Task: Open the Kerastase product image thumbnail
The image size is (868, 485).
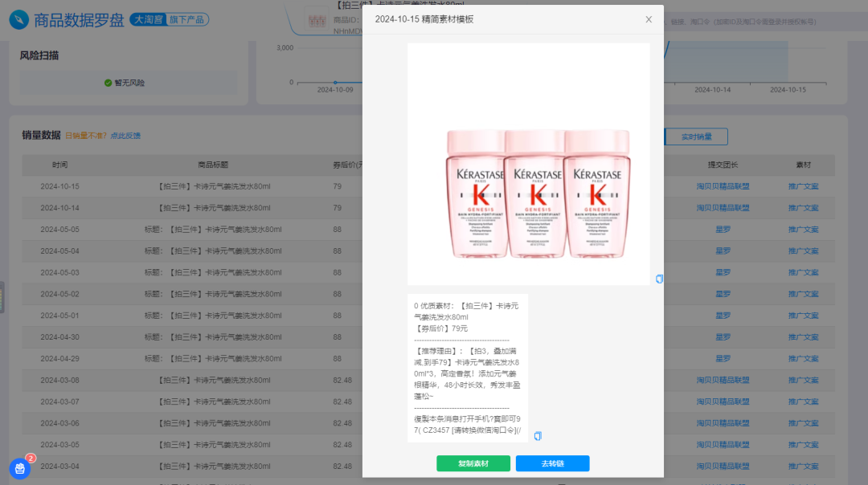Action: [x=529, y=165]
